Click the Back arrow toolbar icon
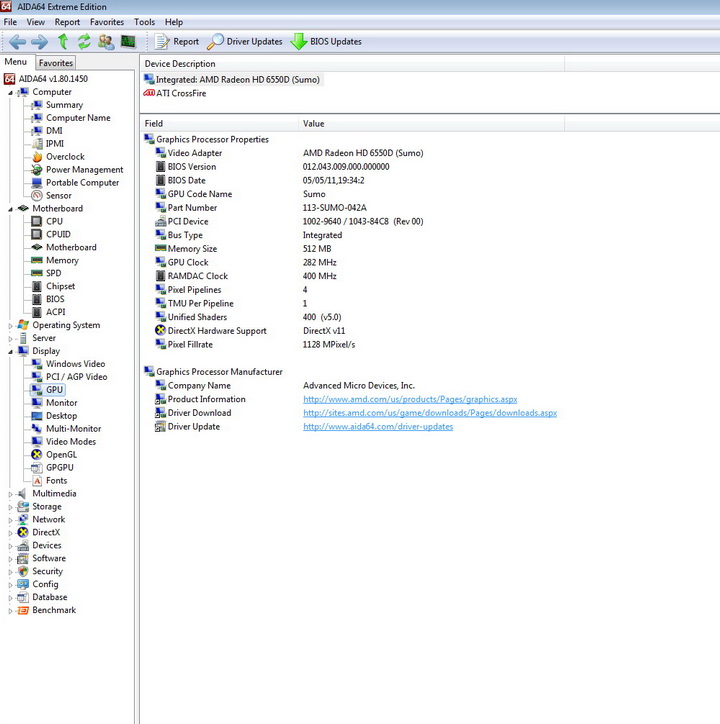720x724 pixels. click(18, 42)
